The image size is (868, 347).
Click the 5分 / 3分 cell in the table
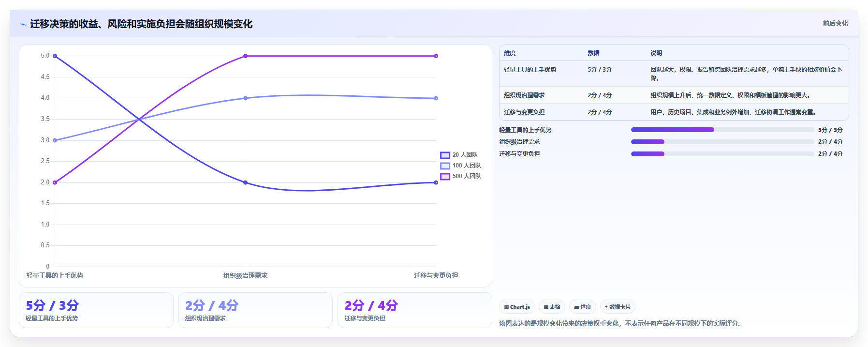pyautogui.click(x=600, y=70)
